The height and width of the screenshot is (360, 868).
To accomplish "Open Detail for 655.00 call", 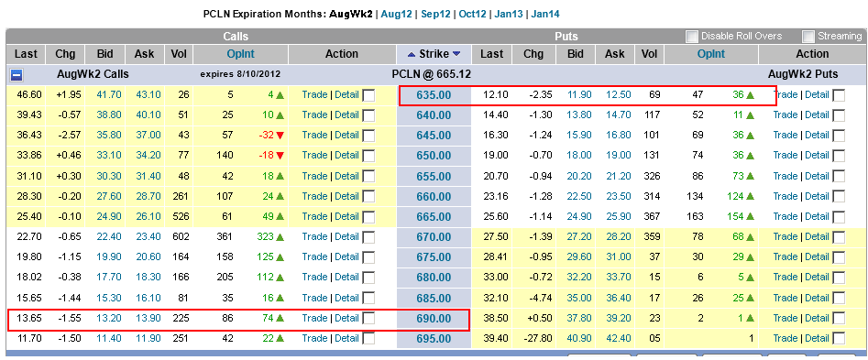I will 346,176.
